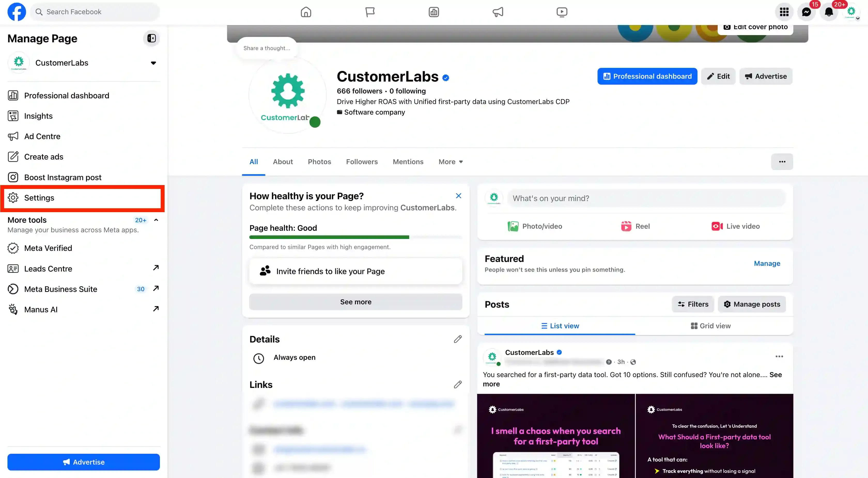Open Create ads in the sidebar

pyautogui.click(x=83, y=157)
